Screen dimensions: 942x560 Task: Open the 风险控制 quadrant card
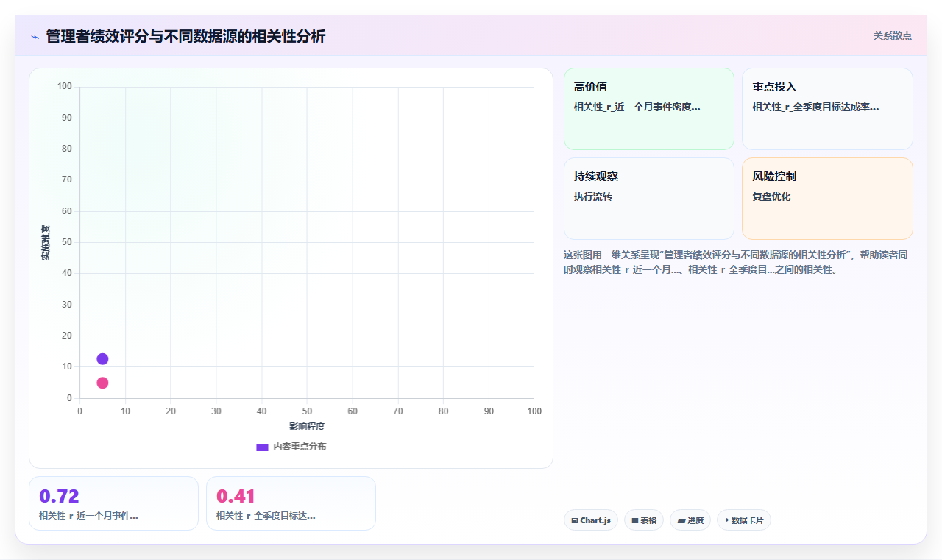click(x=827, y=199)
